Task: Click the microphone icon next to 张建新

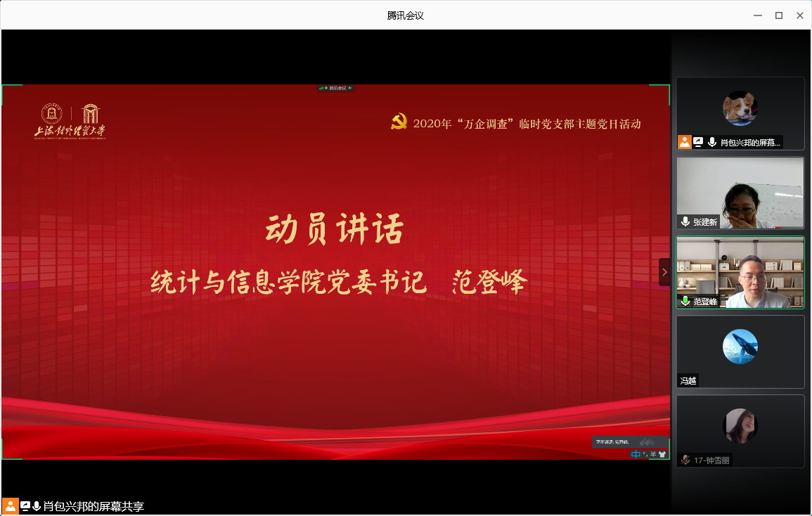Action: click(x=685, y=221)
